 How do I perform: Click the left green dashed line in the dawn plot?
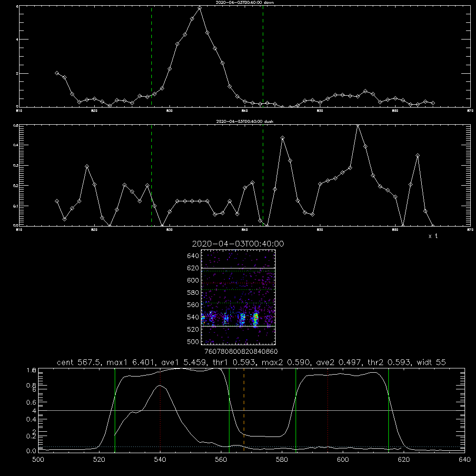[x=151, y=57]
